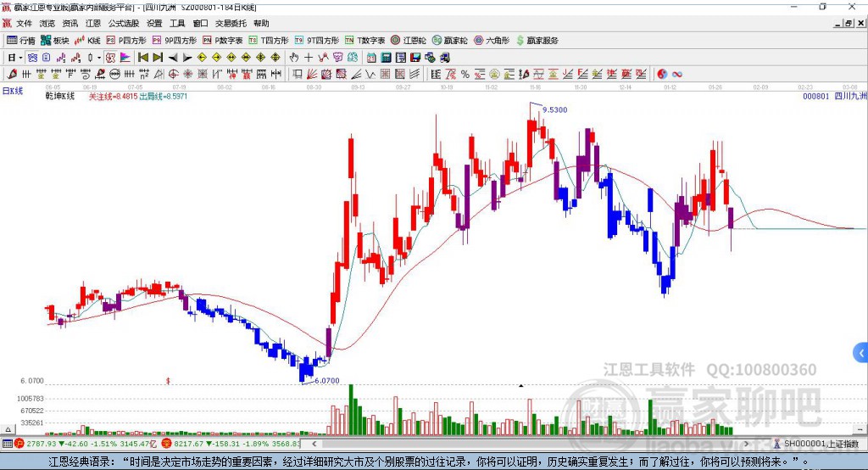Image resolution: width=868 pixels, height=470 pixels.
Task: Click the 行情 toolbar button
Action: pyautogui.click(x=21, y=41)
